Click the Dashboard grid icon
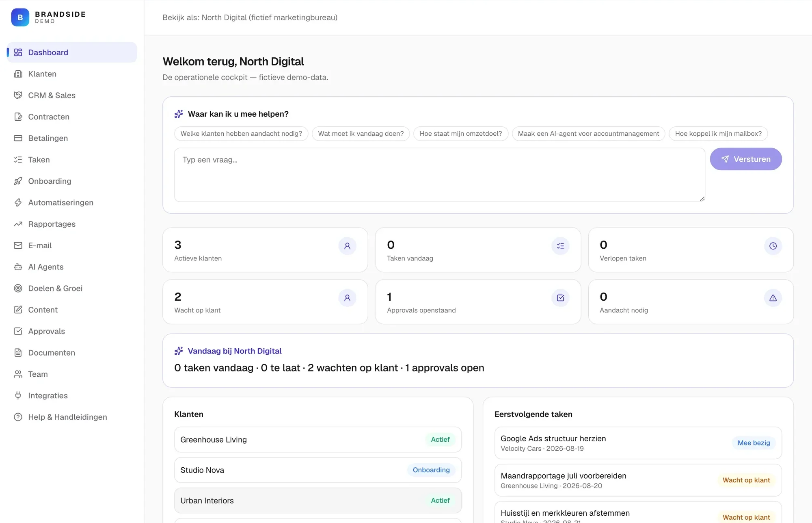The image size is (812, 523). pyautogui.click(x=18, y=52)
